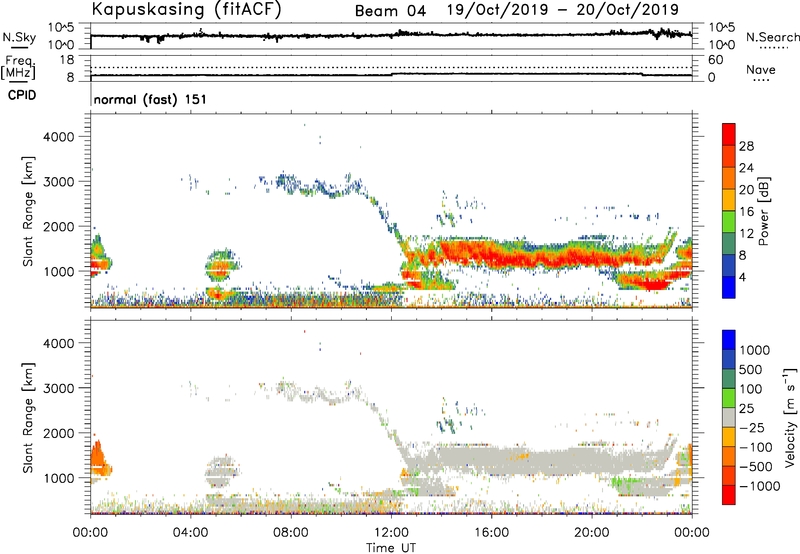800x554 pixels.
Task: Click the 12:00 time axis tick label
Action: [x=391, y=533]
